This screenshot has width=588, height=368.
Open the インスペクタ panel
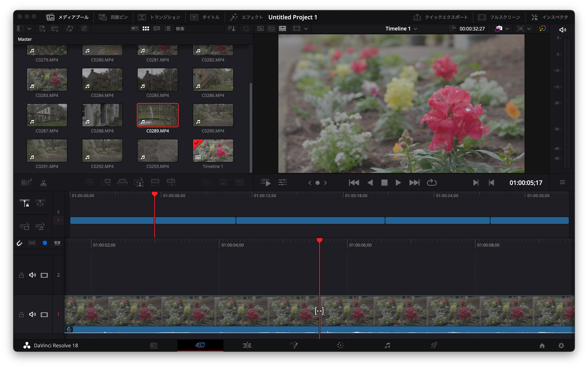tap(550, 17)
